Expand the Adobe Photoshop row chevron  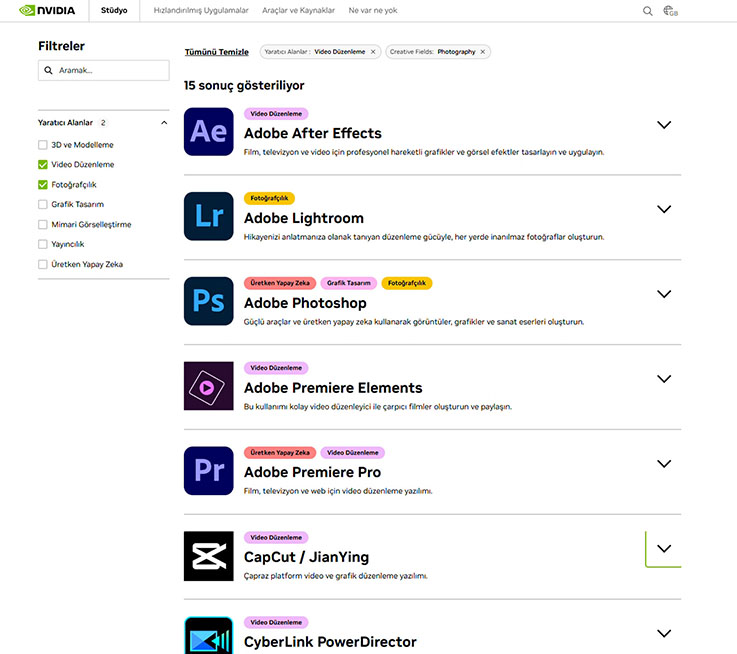664,294
